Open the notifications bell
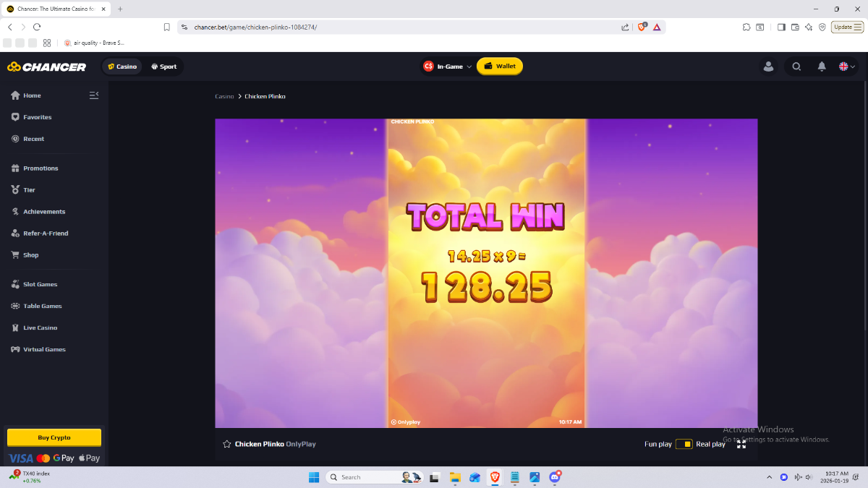The image size is (868, 488). 822,67
